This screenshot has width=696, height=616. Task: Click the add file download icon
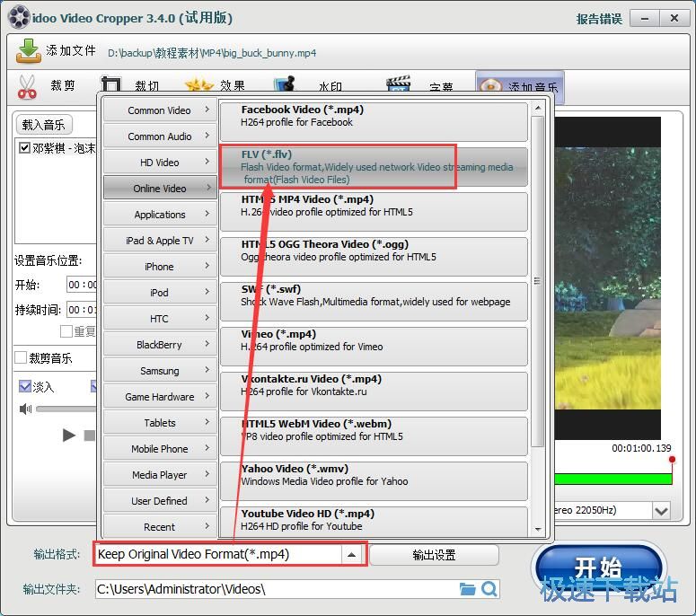point(29,50)
